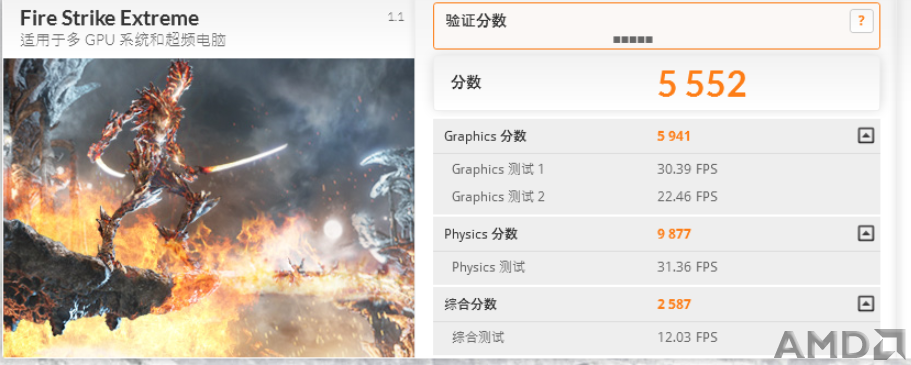911x365 pixels.
Task: Select the 分数 label beside the overall score
Action: [466, 83]
